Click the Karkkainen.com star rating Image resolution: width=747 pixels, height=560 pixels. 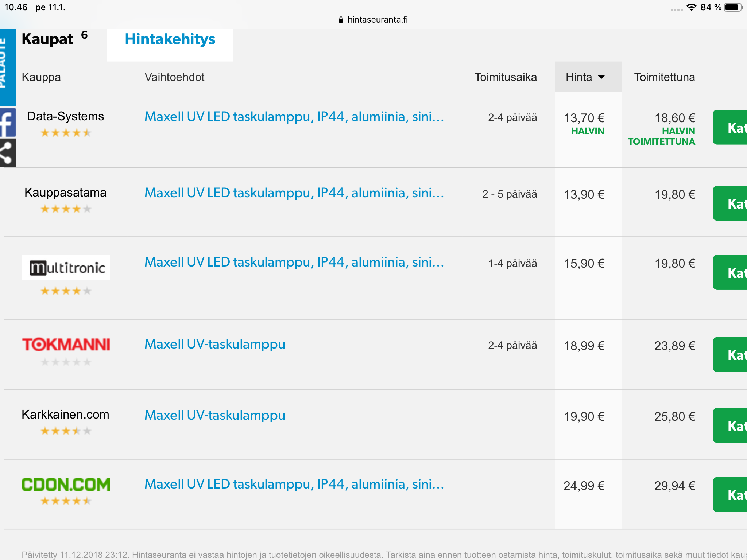point(66,431)
